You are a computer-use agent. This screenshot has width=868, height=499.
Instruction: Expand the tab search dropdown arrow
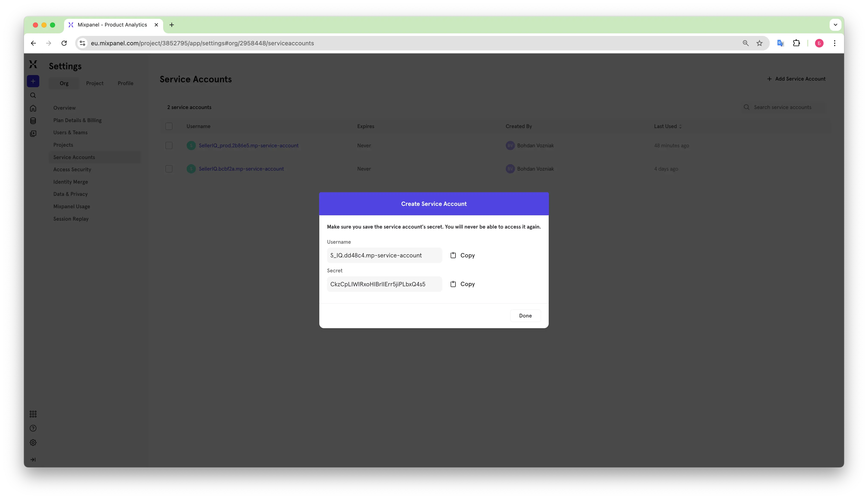(836, 25)
